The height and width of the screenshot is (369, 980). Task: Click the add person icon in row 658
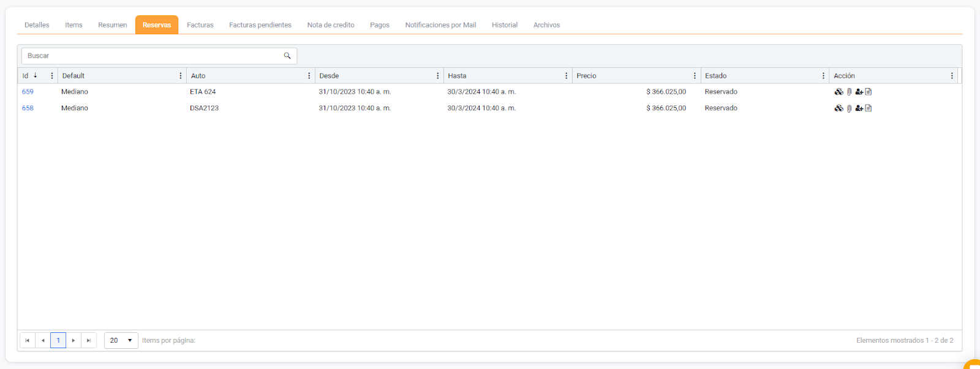(x=859, y=108)
